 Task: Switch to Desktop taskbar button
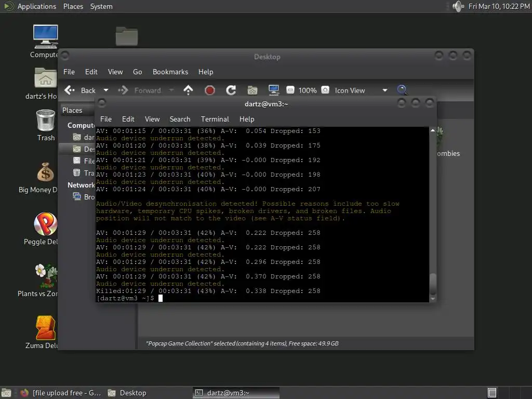point(127,393)
